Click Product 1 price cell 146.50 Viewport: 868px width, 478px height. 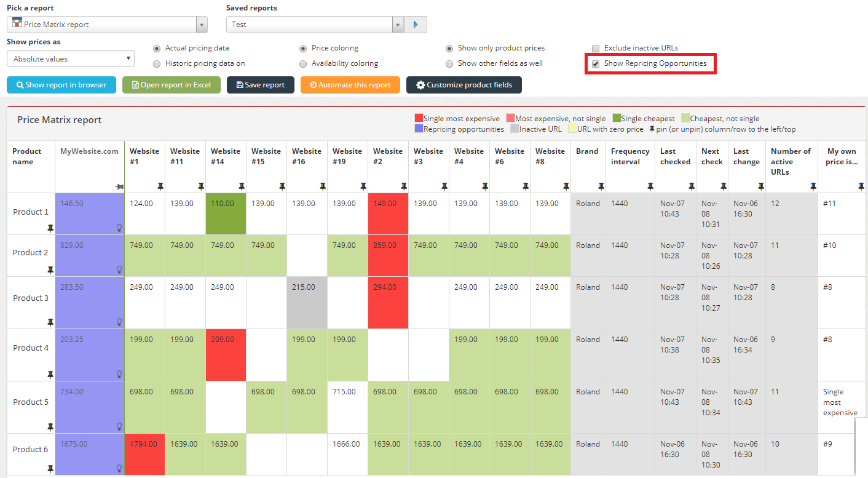90,213
